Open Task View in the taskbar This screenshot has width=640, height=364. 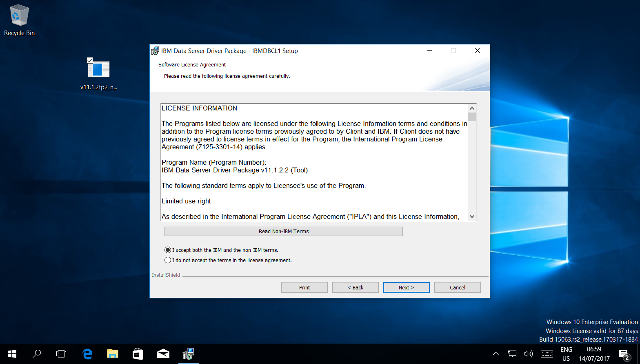(61, 354)
